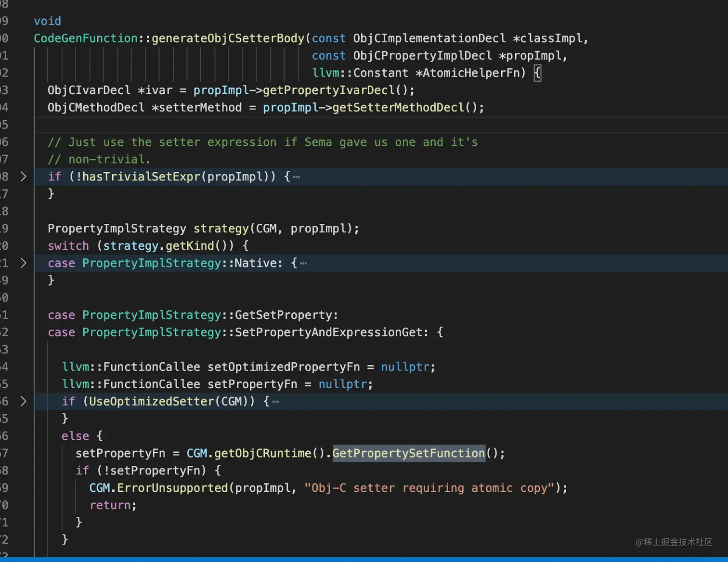Expand the folded UseOptimizedSetter if block

tap(23, 401)
